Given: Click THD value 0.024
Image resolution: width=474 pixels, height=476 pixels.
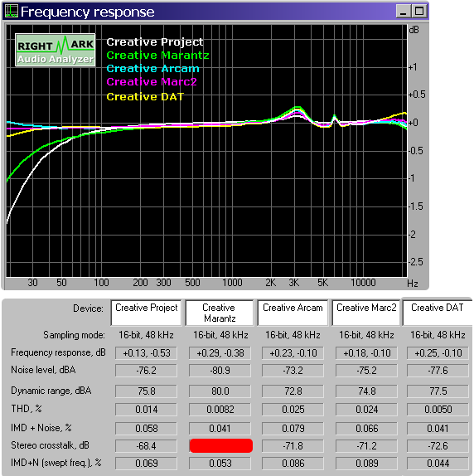Looking at the screenshot, I should [366, 410].
